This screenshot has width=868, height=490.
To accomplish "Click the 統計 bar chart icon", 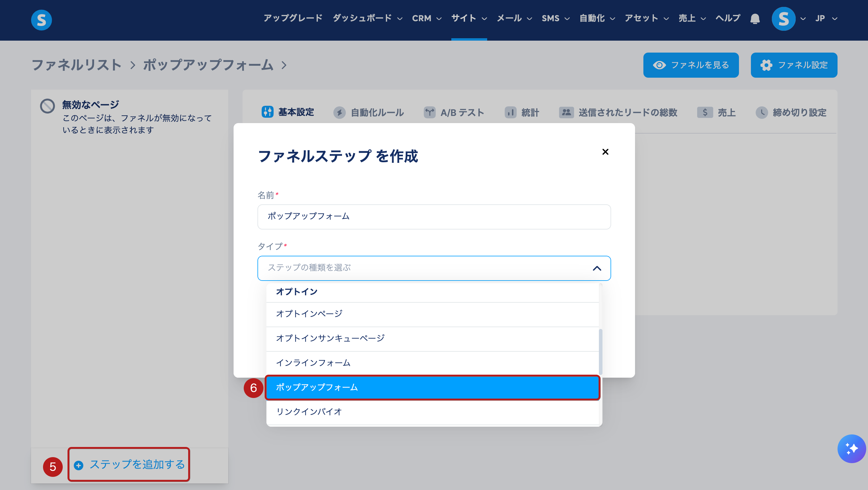I will point(510,112).
